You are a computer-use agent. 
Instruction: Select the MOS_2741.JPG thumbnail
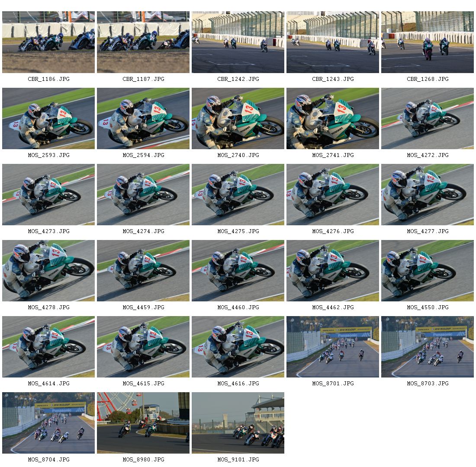333,118
